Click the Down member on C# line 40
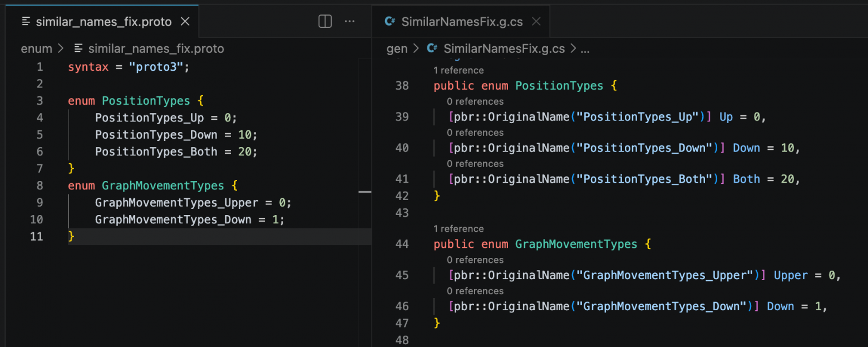Viewport: 868px width, 347px height. [x=746, y=148]
